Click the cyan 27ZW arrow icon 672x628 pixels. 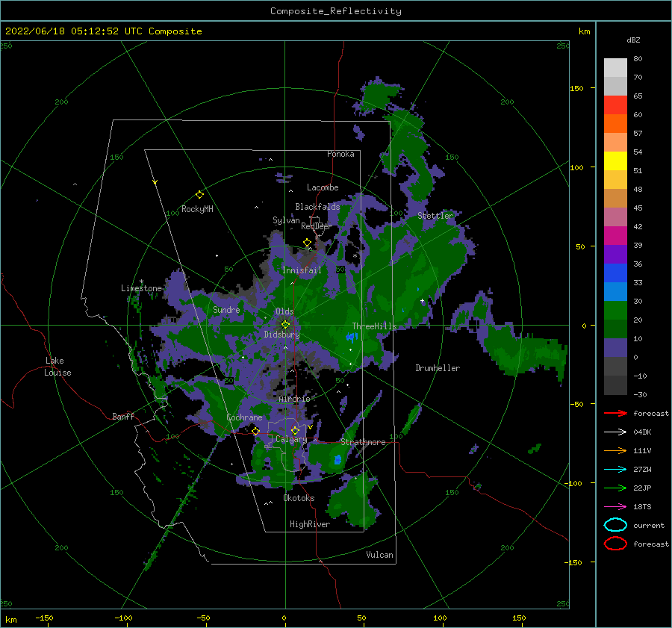[x=615, y=470]
